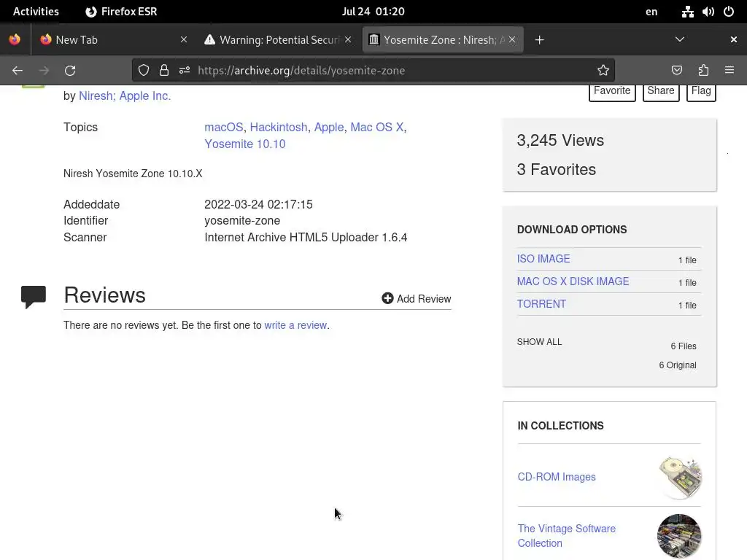Close the New Tab tab

click(x=183, y=39)
